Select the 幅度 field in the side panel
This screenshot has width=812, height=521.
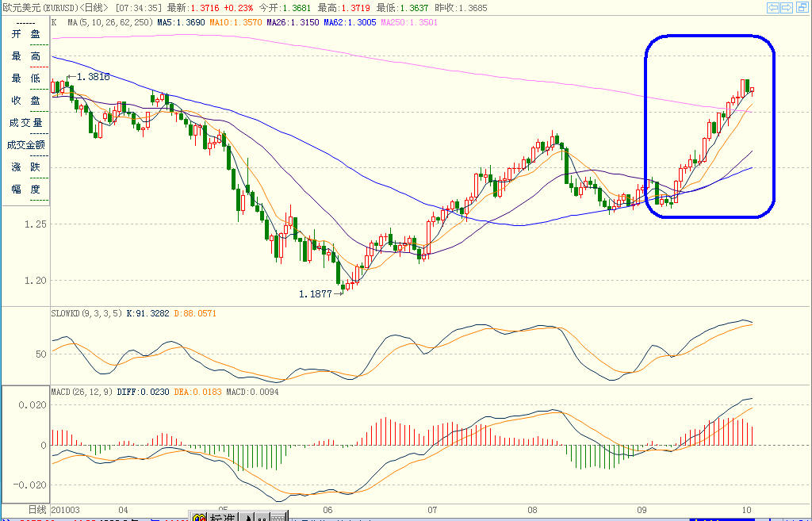26,190
